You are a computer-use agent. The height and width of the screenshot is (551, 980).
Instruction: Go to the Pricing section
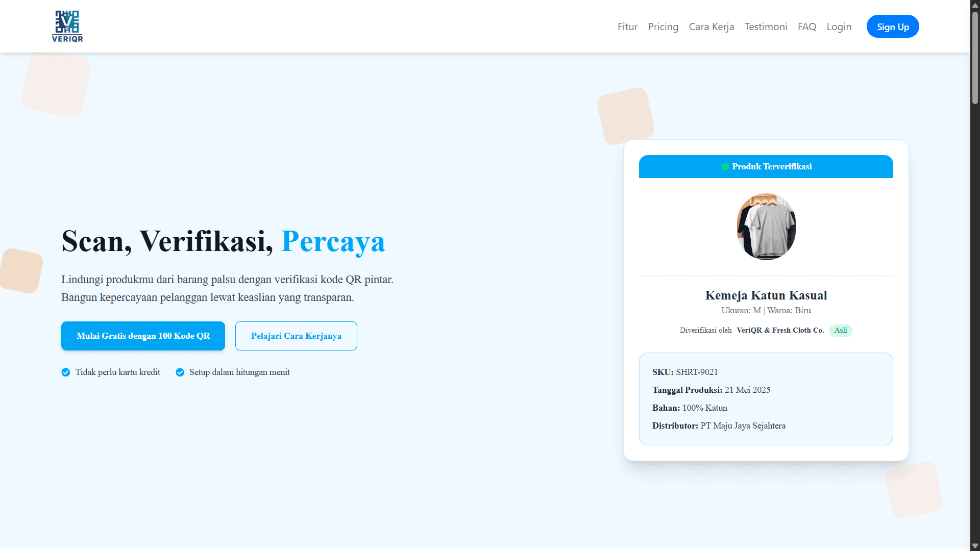pos(663,27)
